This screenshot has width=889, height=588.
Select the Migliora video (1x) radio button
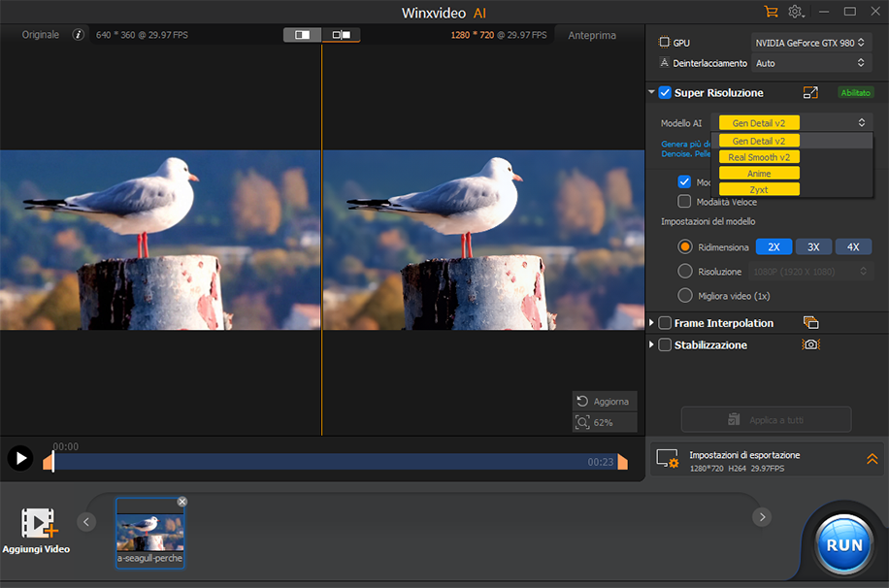point(685,295)
